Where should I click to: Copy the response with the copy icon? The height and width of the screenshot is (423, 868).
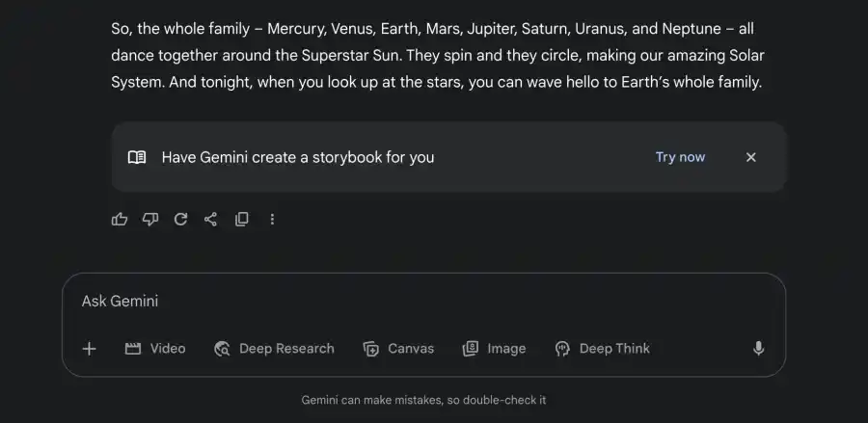pyautogui.click(x=241, y=220)
